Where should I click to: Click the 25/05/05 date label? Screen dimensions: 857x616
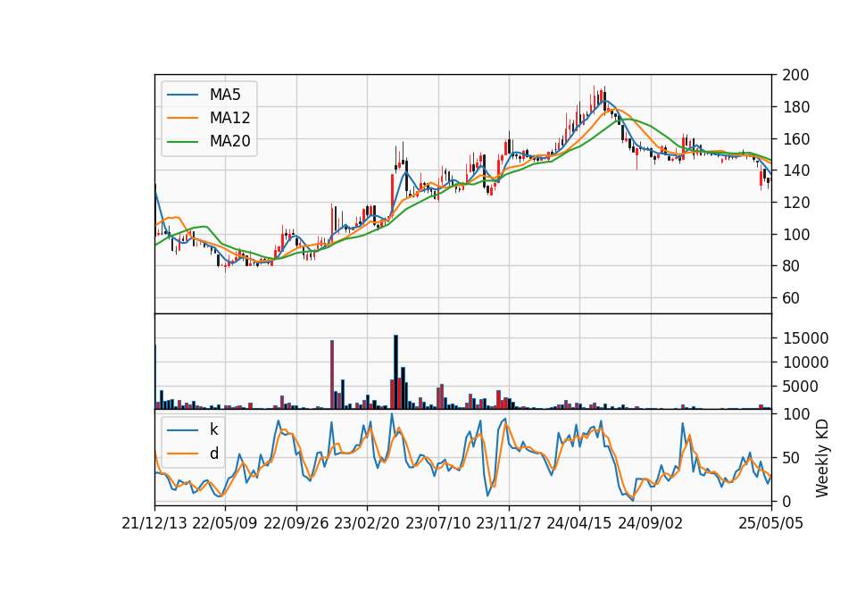[770, 523]
